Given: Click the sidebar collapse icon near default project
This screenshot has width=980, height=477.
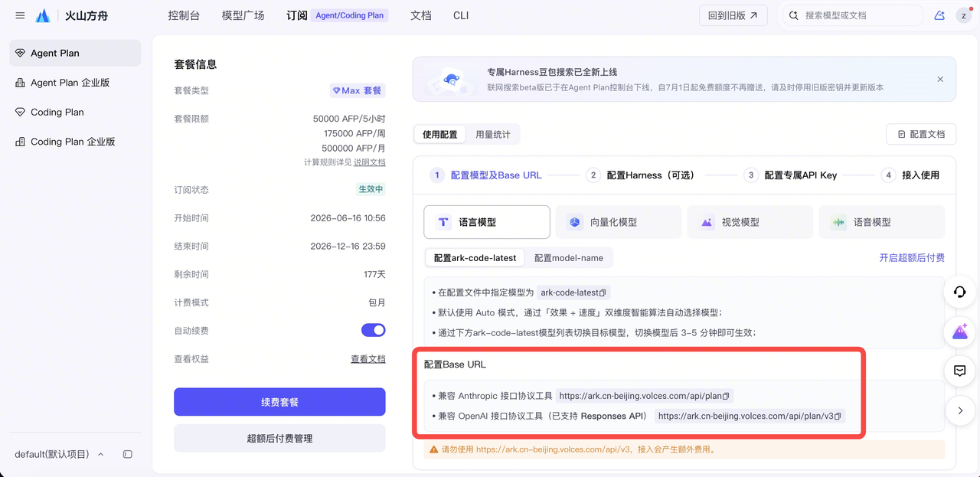Looking at the screenshot, I should [x=128, y=454].
